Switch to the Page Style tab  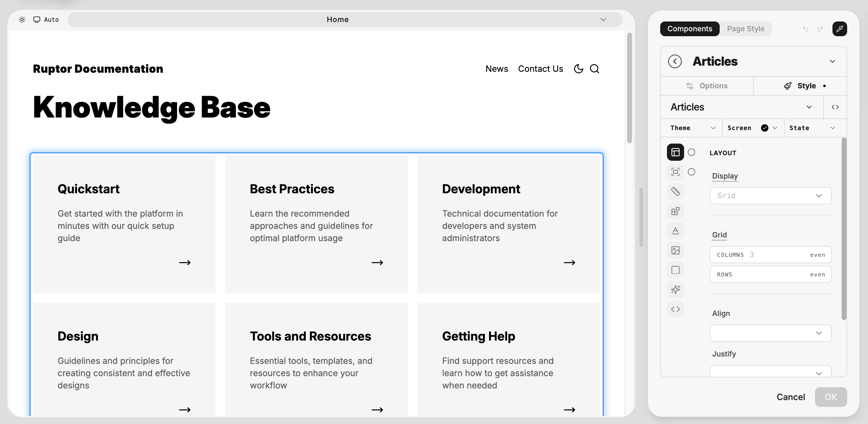[745, 29]
